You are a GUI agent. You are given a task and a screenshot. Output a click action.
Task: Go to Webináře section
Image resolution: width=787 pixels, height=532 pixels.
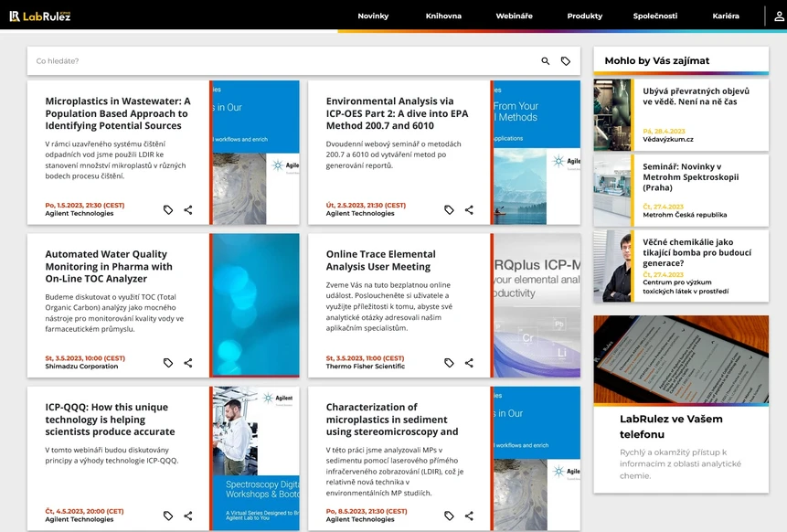[514, 16]
